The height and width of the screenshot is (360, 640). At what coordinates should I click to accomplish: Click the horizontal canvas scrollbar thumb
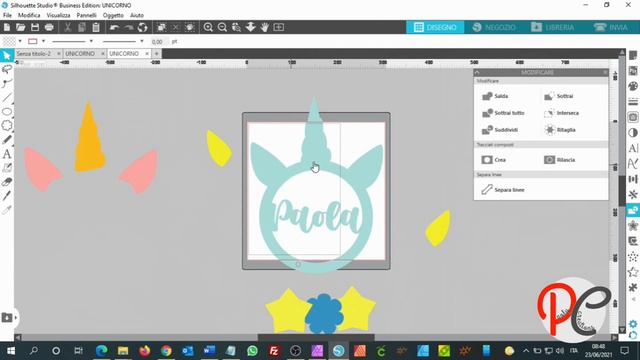point(316,338)
